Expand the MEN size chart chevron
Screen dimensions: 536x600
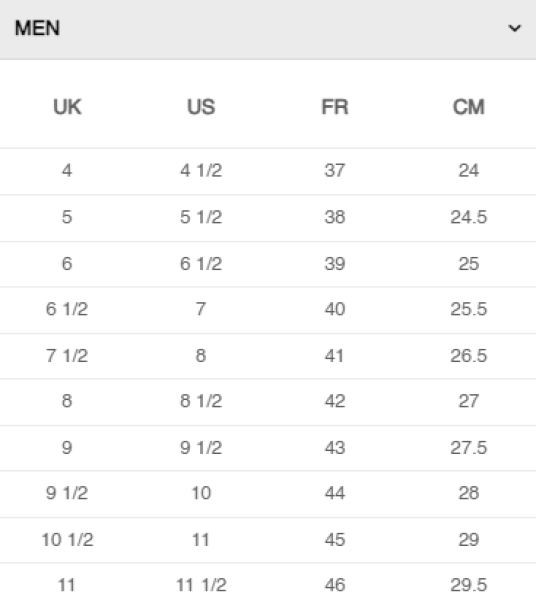(515, 28)
